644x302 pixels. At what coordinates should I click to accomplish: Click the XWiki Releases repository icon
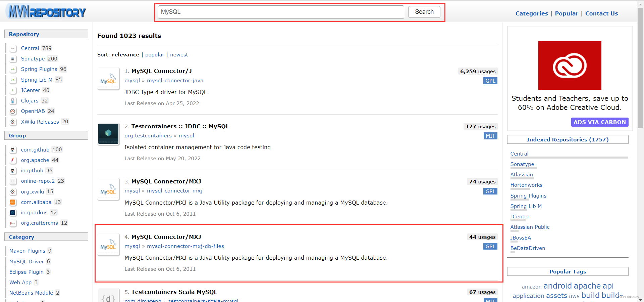pyautogui.click(x=13, y=122)
